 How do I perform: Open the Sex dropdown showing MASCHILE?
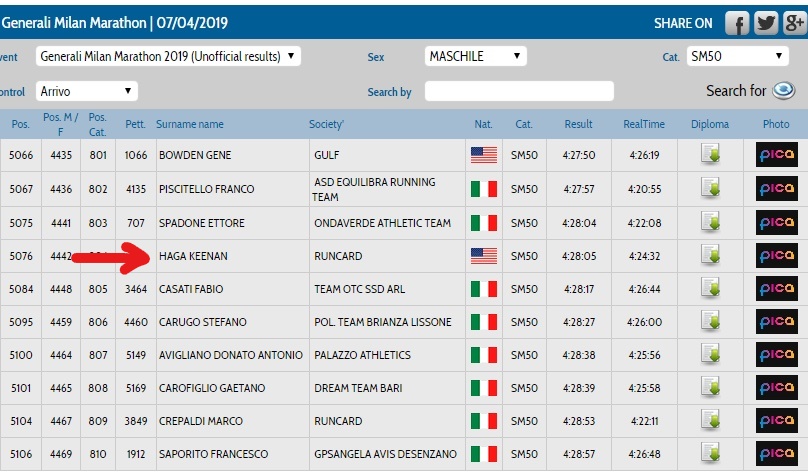(x=476, y=56)
